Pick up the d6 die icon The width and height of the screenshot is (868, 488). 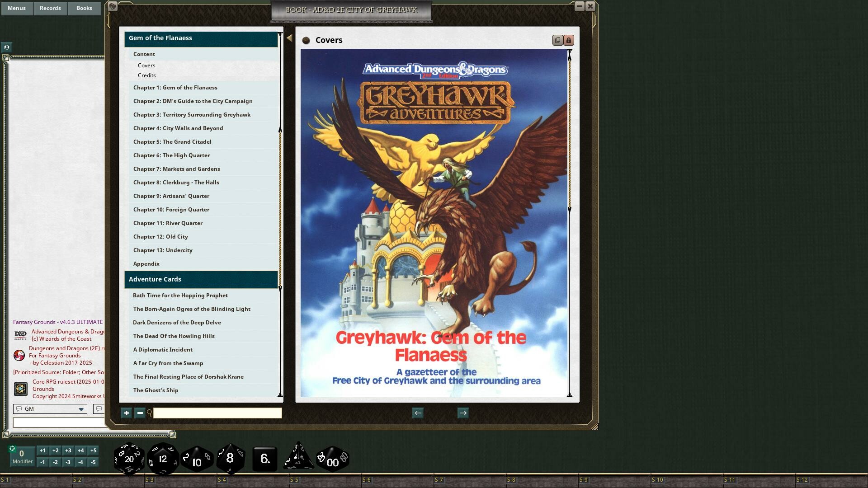click(x=264, y=459)
